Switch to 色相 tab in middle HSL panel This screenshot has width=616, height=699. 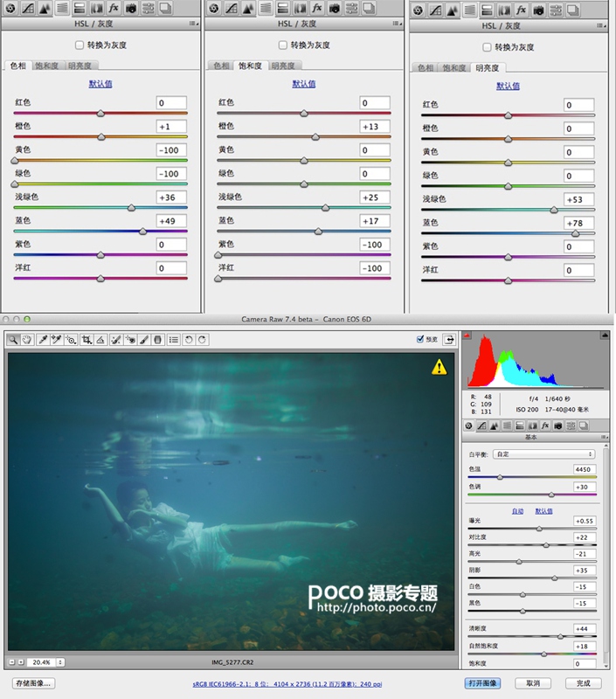point(221,66)
